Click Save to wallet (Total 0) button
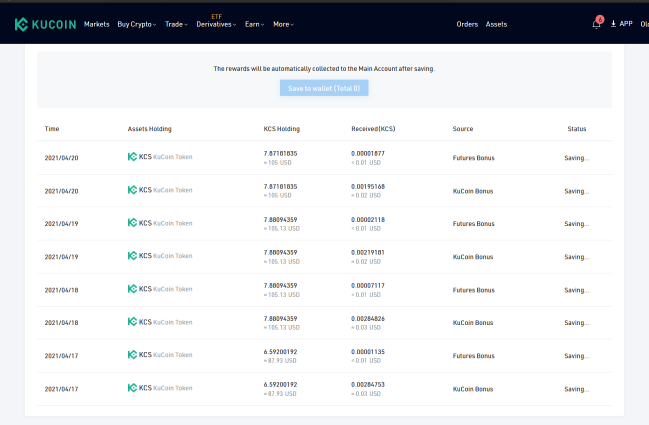The width and height of the screenshot is (649, 425). 324,88
